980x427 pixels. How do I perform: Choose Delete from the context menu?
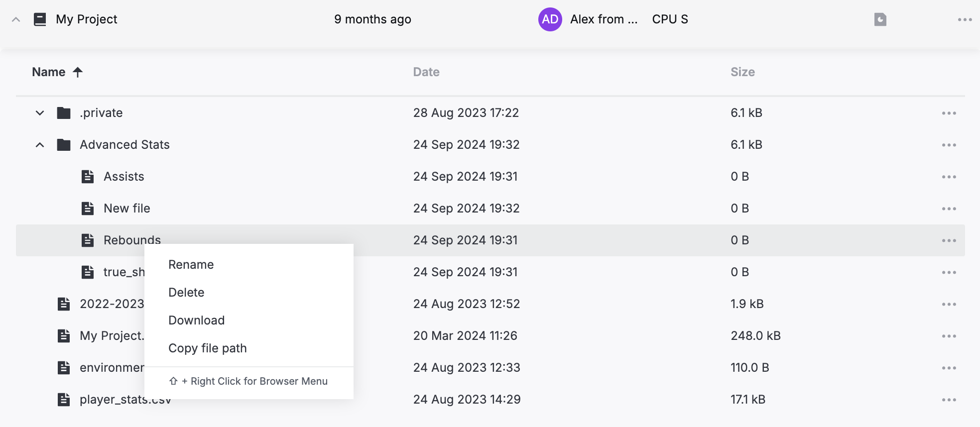[x=186, y=292]
